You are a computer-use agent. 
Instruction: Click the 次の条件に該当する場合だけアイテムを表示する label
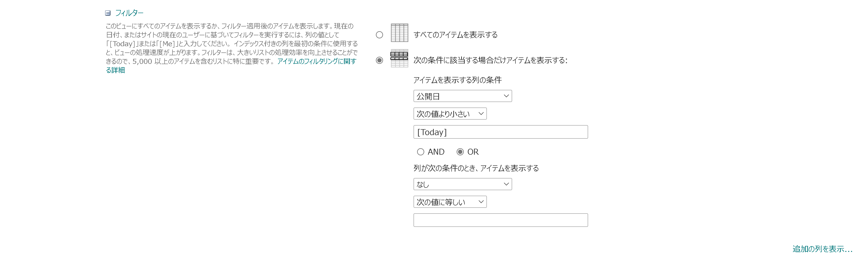click(490, 60)
